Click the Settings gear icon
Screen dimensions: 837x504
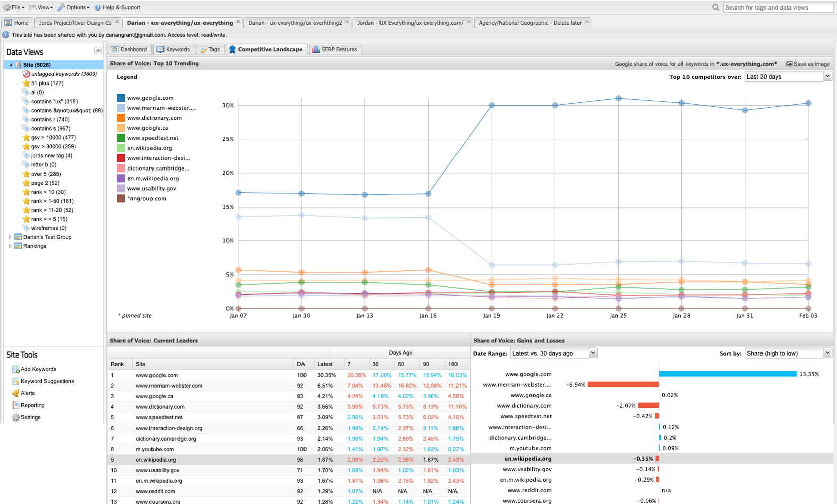pos(15,417)
